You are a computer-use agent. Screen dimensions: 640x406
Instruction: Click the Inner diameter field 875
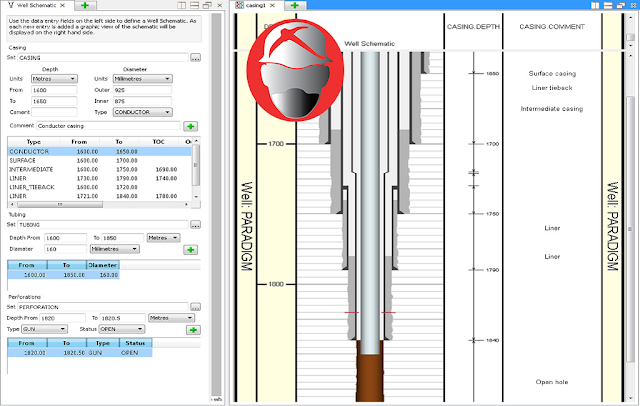click(142, 101)
